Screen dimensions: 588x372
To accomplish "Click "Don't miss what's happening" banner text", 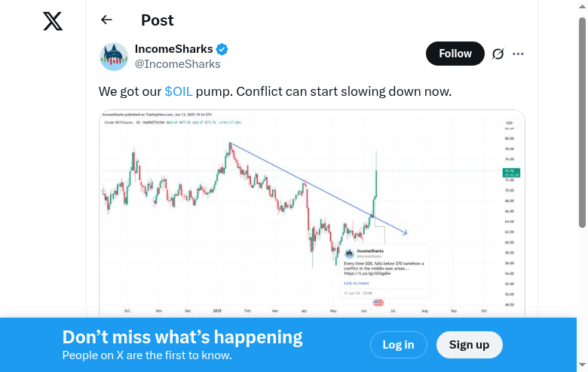I will [x=182, y=337].
